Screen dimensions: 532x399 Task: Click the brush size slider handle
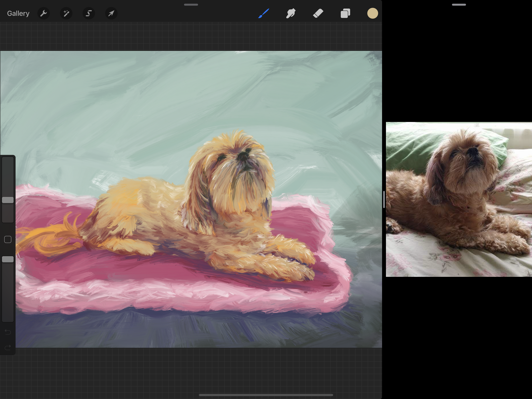coord(8,200)
